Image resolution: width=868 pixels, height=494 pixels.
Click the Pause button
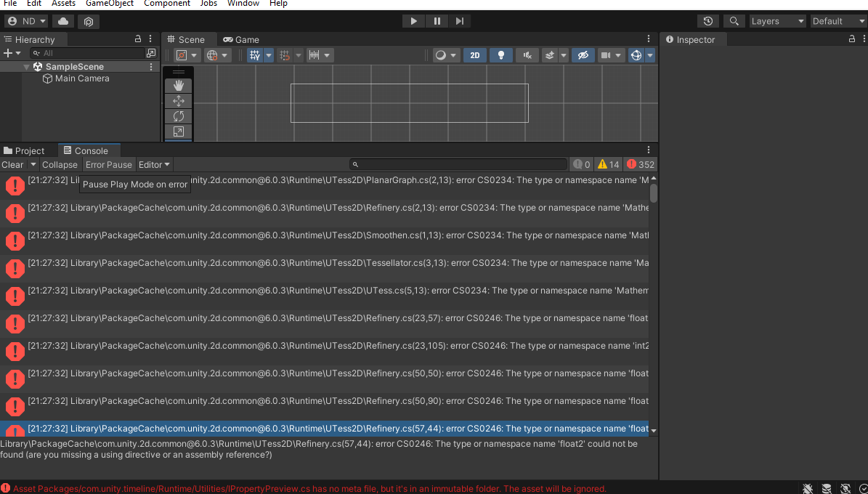coord(437,21)
